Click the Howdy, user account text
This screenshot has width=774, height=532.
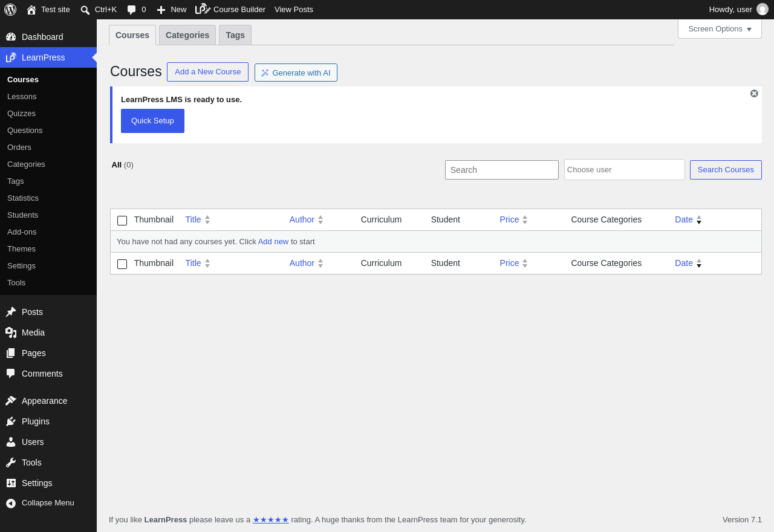point(730,10)
